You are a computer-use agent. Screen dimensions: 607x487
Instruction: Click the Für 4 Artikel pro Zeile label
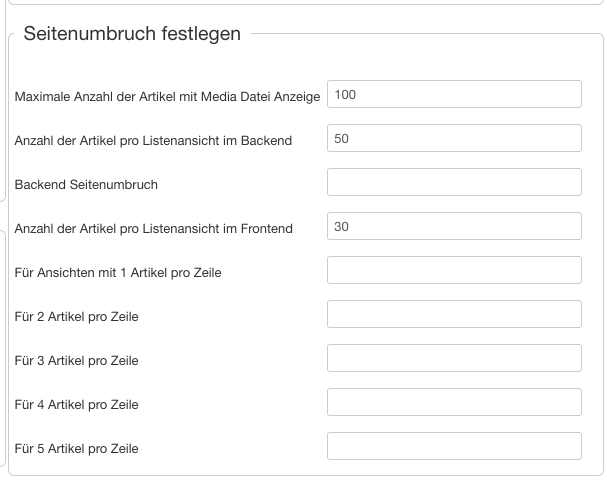point(77,405)
